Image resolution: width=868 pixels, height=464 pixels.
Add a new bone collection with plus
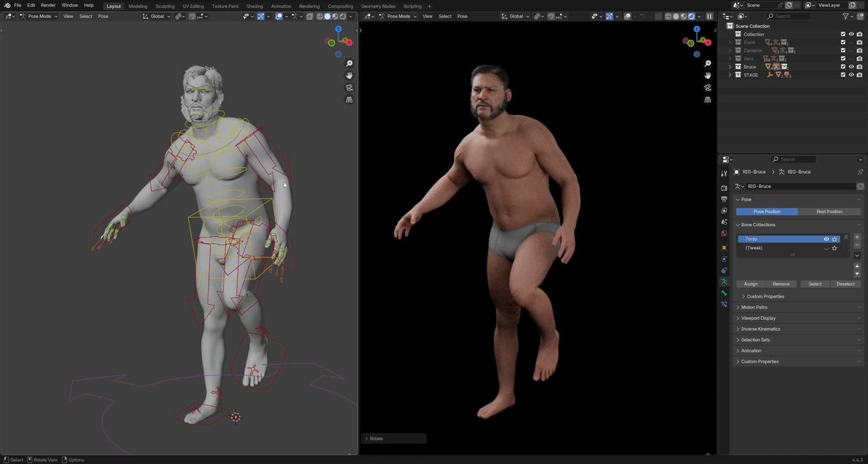coord(857,237)
